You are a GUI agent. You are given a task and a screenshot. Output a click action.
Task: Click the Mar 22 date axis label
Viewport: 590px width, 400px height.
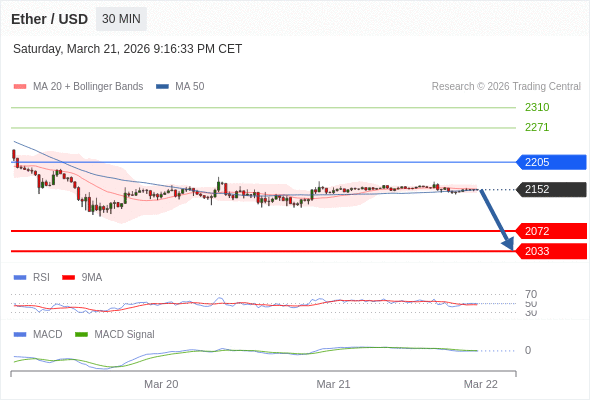point(481,384)
